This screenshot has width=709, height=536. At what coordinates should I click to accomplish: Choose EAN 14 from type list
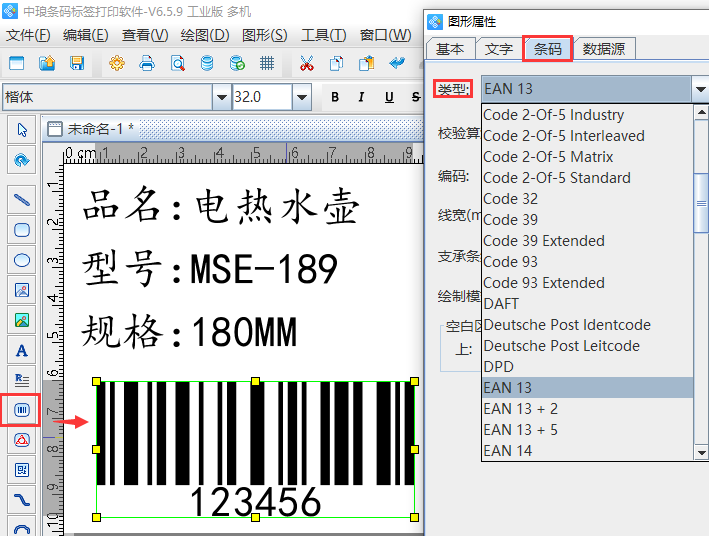point(587,451)
